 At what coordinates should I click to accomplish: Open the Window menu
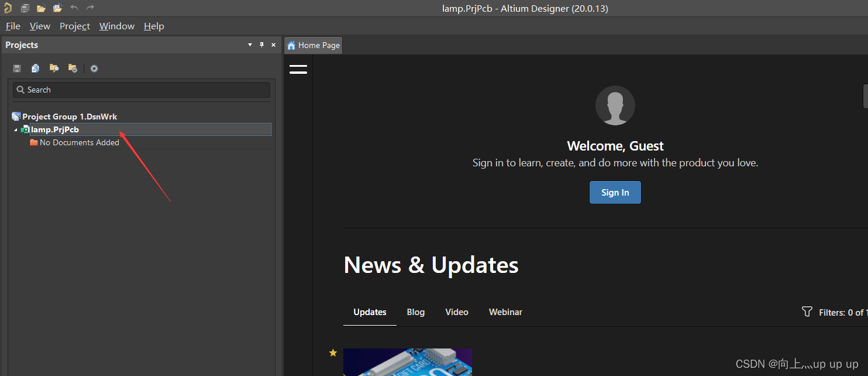pos(117,26)
